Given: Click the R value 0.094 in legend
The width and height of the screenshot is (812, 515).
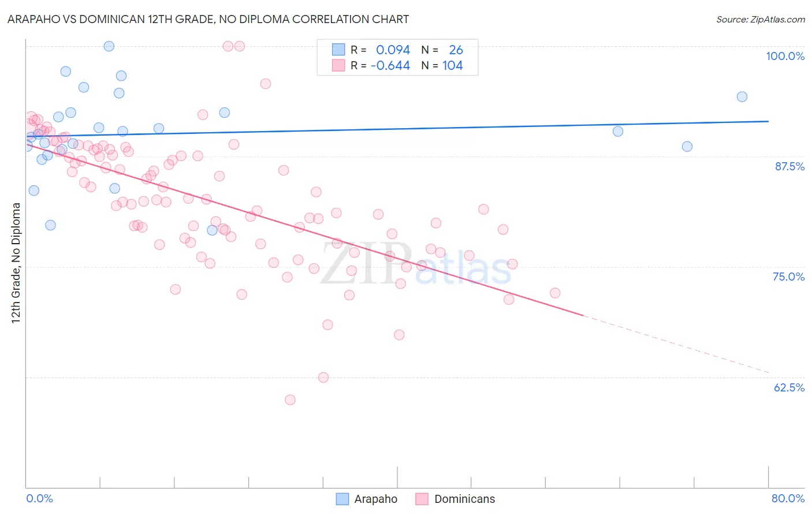Looking at the screenshot, I should 393,50.
